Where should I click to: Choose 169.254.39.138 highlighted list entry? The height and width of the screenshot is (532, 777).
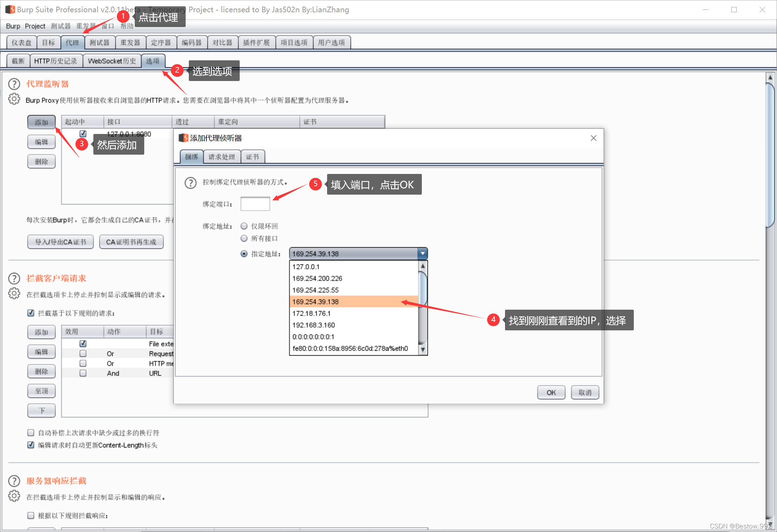click(354, 302)
